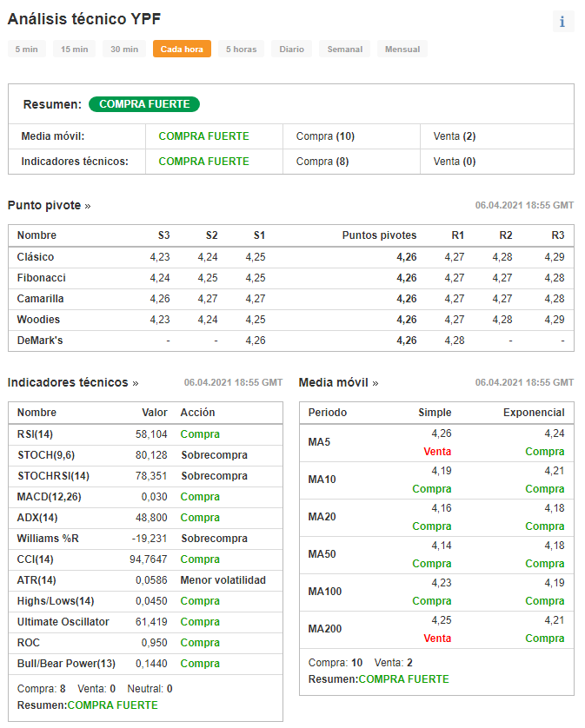
Task: Click the Woodies pivot row name
Action: click(38, 320)
